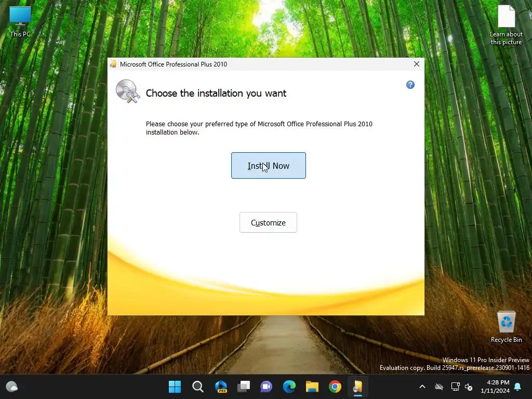The height and width of the screenshot is (399, 532).
Task: Launch Microsoft Edge from the taskbar
Action: pos(289,387)
